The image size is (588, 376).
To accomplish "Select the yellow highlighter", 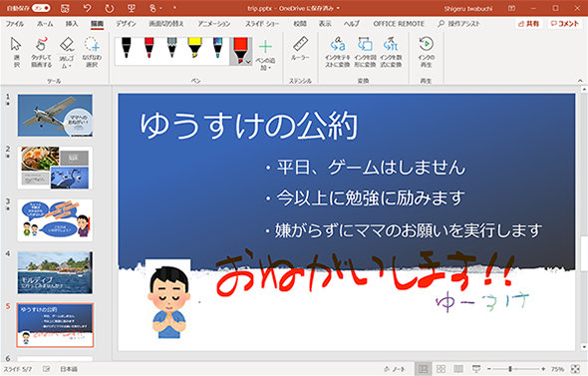I will (194, 48).
